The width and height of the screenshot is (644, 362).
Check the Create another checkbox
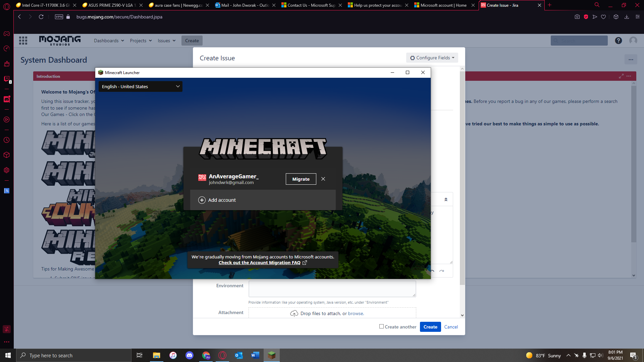click(x=381, y=326)
